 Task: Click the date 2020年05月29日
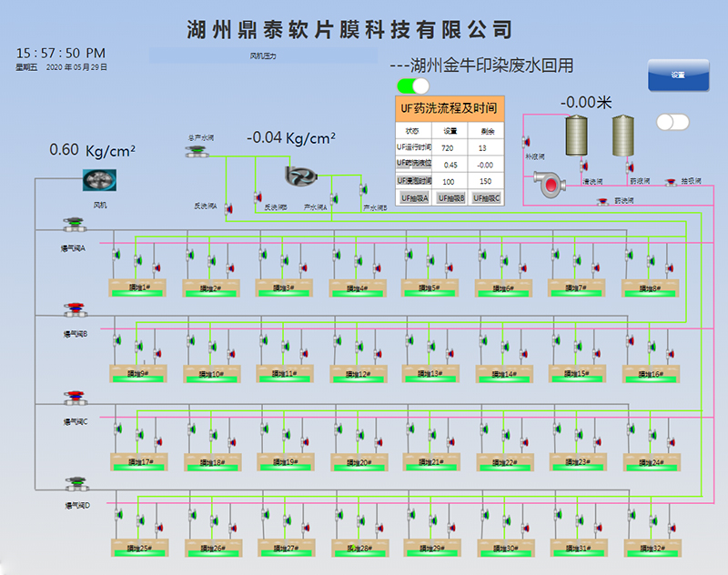(x=76, y=67)
